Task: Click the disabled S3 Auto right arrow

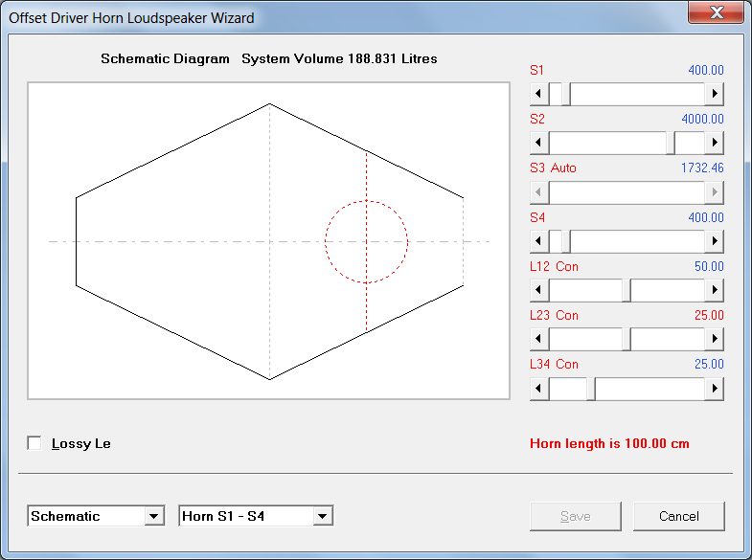Action: point(714,192)
